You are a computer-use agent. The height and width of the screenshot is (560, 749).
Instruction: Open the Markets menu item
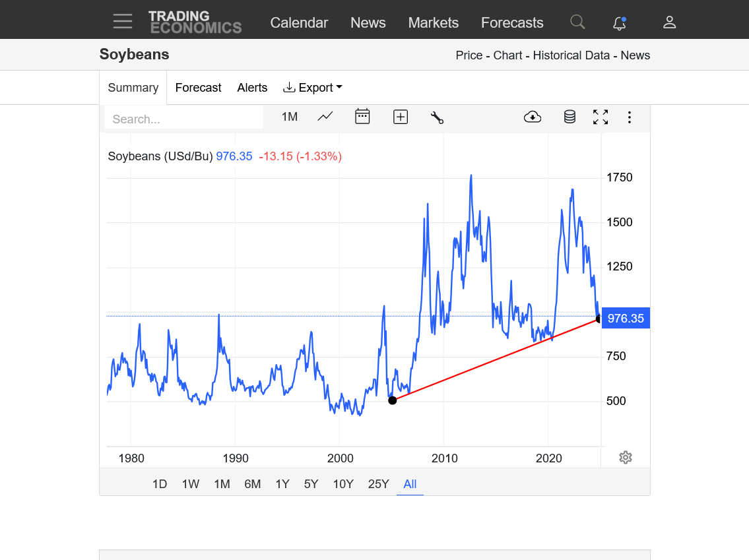point(433,22)
